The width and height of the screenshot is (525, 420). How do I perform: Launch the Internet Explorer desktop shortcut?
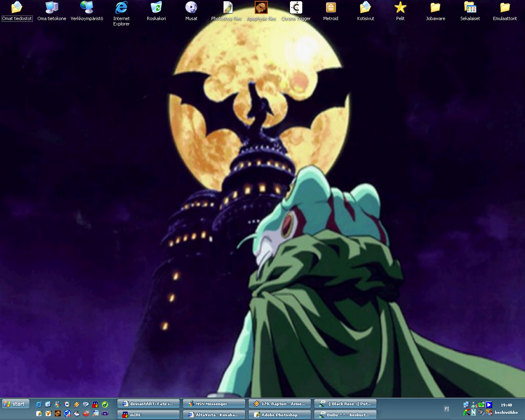(121, 14)
